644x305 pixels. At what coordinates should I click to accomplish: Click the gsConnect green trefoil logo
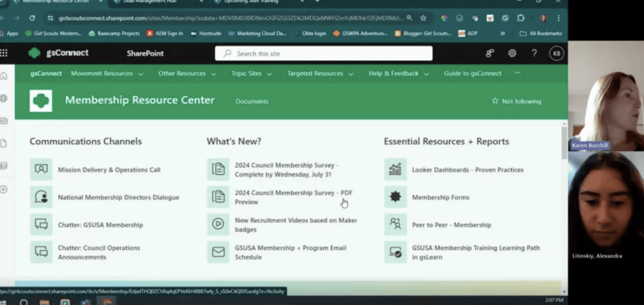(34, 53)
